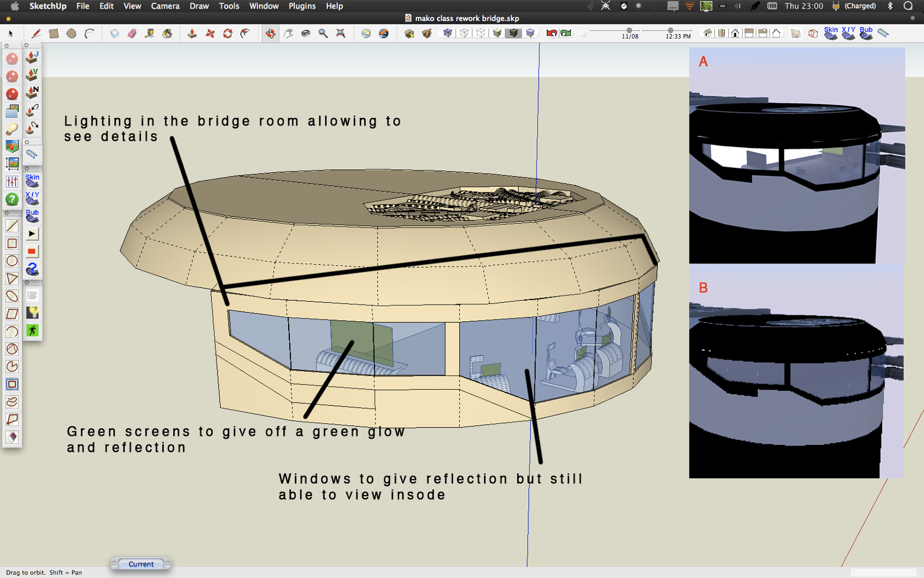Switch to Iso view
The image size is (924, 578).
(x=708, y=34)
